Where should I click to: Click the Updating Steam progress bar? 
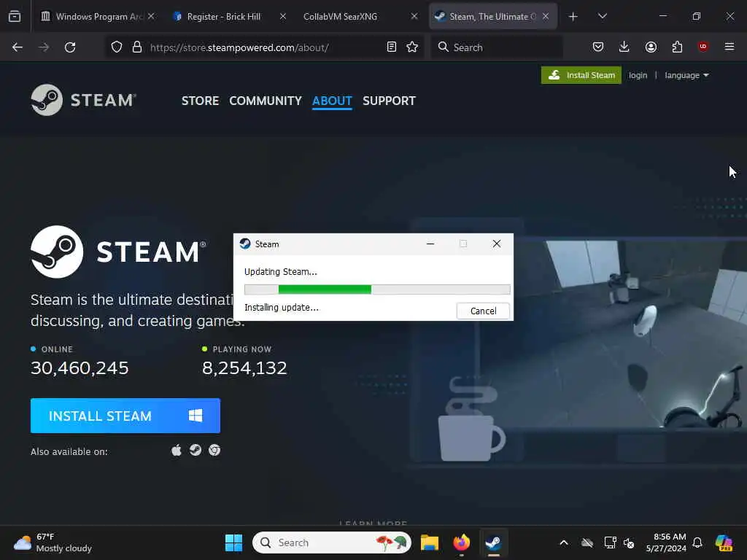[x=377, y=289]
